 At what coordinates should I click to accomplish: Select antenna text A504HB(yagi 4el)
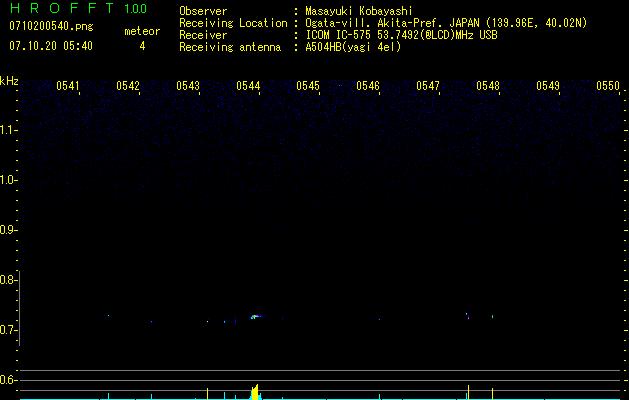(x=353, y=47)
